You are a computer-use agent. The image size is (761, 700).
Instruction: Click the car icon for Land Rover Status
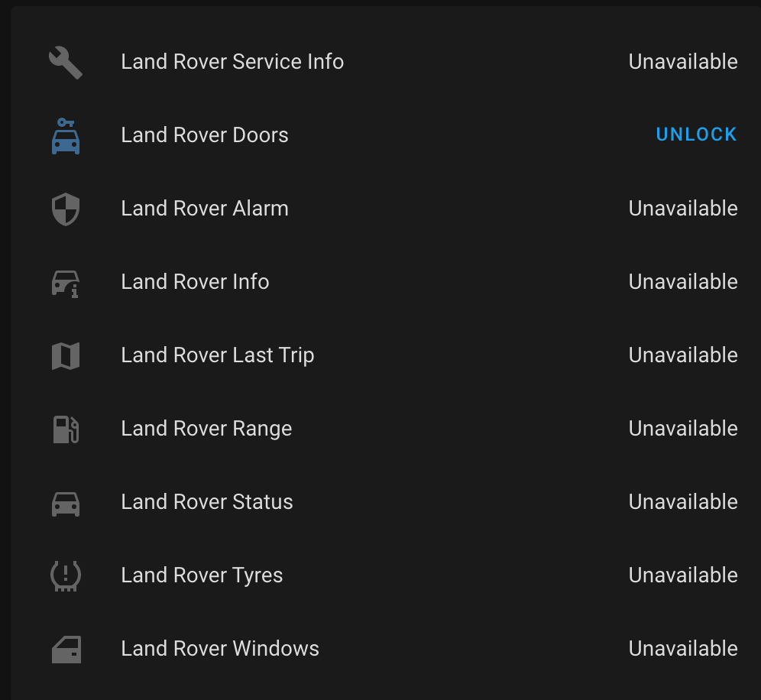[65, 501]
